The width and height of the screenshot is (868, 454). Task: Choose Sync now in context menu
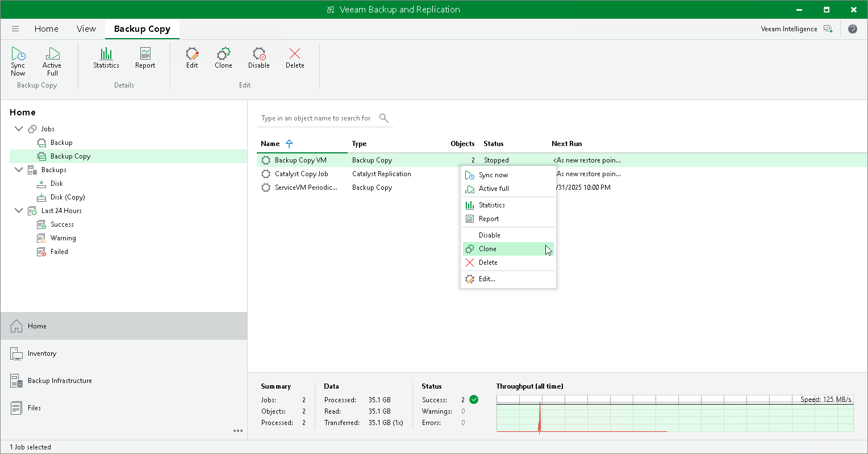tap(508, 175)
